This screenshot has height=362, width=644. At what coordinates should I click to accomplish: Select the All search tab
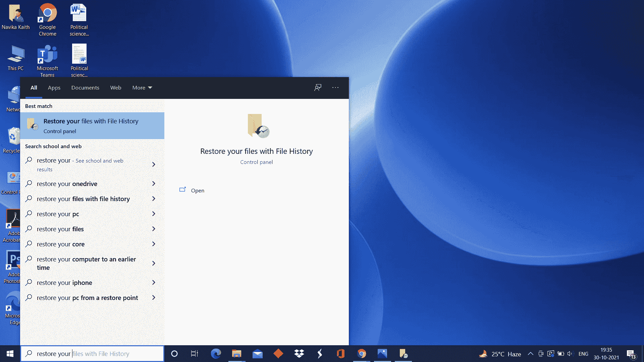coord(34,87)
